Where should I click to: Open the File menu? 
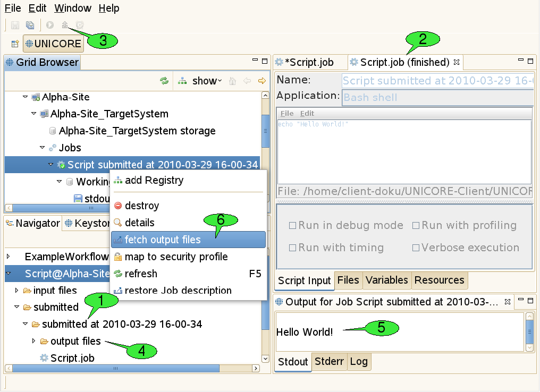click(13, 8)
